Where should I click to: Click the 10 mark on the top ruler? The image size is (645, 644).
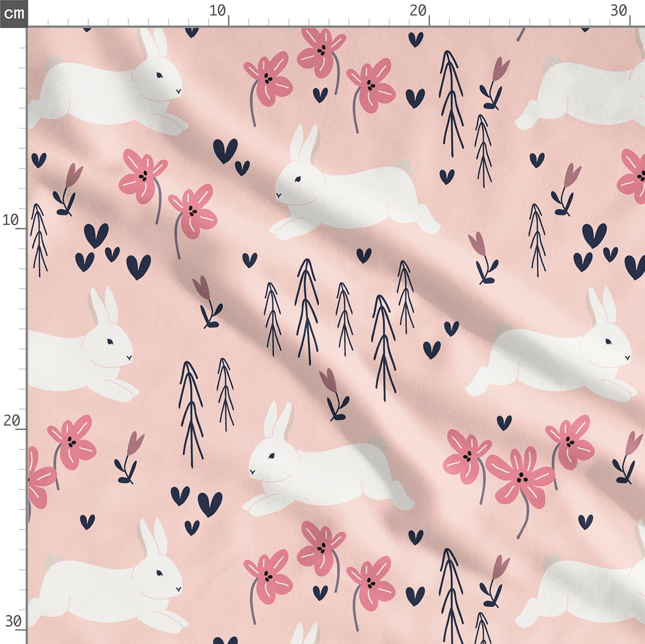click(217, 10)
